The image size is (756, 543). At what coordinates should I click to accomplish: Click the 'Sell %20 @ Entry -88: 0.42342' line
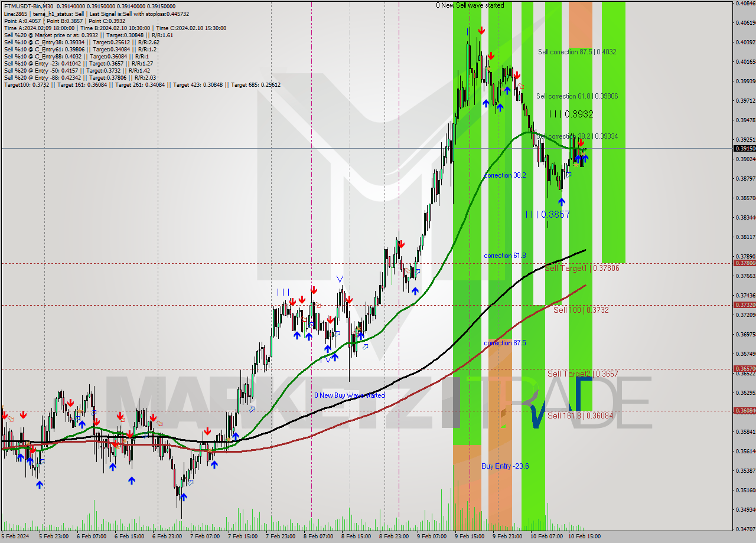coord(80,77)
